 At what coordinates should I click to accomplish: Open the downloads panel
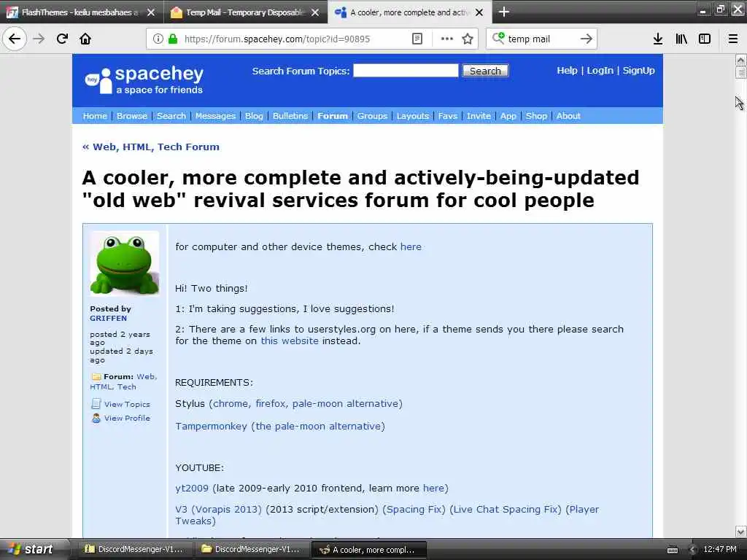(657, 39)
